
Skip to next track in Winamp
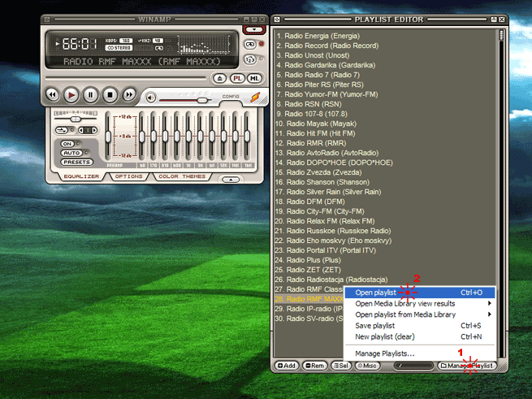click(x=129, y=95)
